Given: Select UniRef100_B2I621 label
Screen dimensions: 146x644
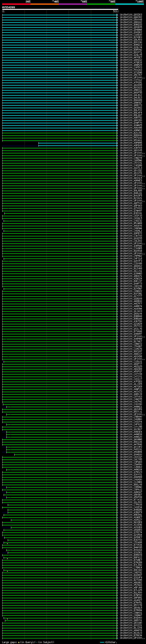Looking at the screenshot, I should point(131,198).
